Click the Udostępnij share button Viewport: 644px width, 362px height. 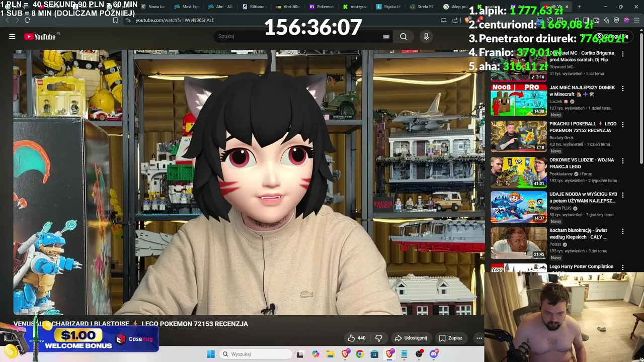(x=411, y=338)
